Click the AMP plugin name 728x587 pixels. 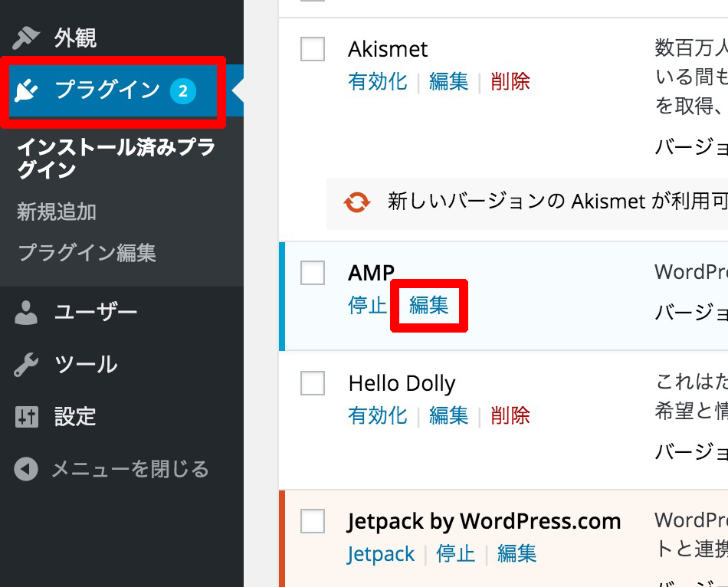372,273
